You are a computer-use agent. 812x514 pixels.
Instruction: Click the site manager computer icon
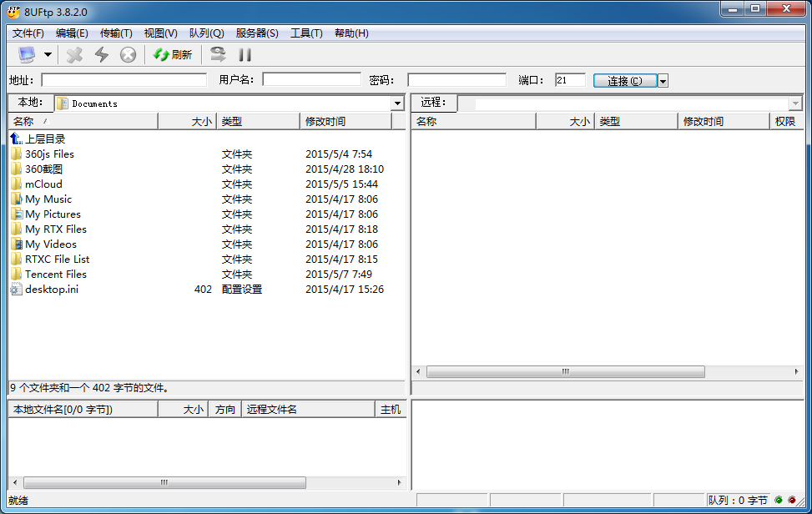[x=27, y=55]
